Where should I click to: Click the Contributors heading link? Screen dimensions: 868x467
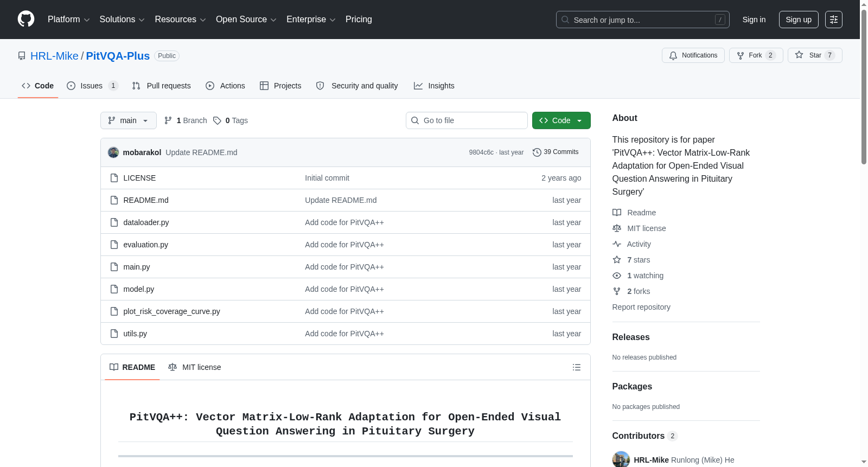coord(644,436)
